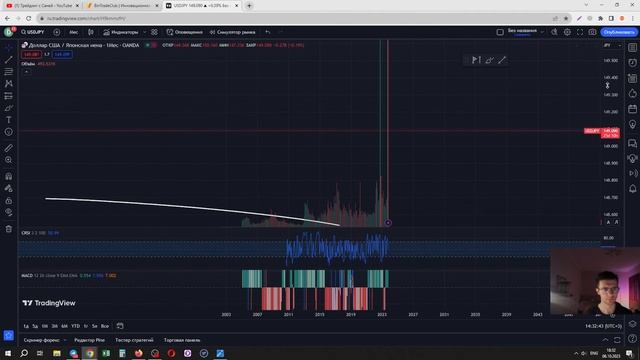640x360 pixels.
Task: Open the Редактор Pine tab
Action: coord(89,340)
